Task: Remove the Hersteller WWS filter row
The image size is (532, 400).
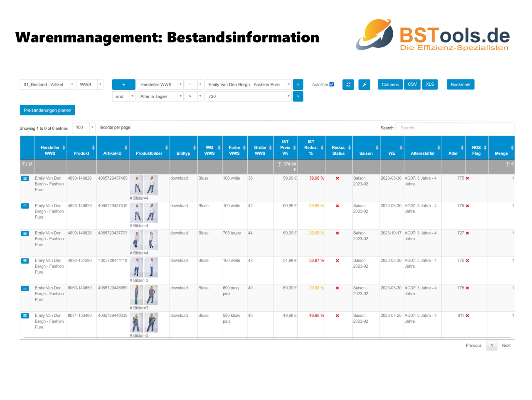Action: point(298,84)
